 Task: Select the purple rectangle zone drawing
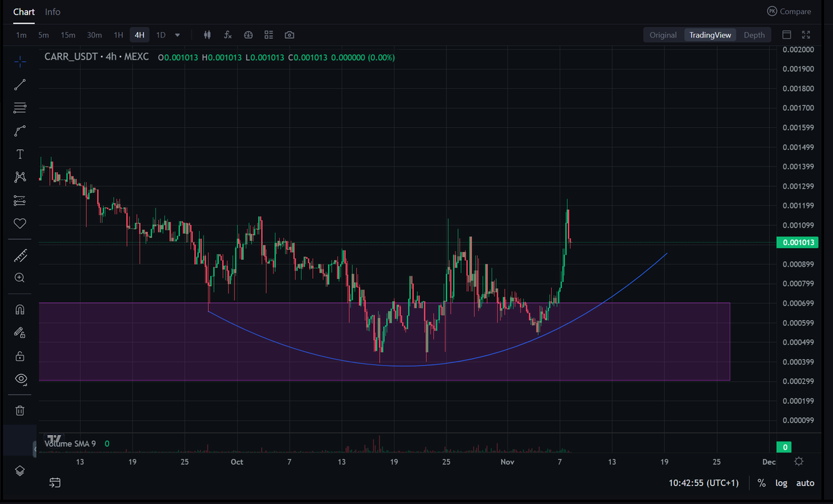(384, 342)
